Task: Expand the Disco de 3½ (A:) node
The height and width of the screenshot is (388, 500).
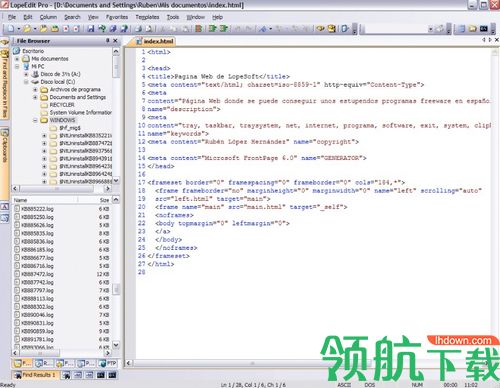Action: point(26,74)
